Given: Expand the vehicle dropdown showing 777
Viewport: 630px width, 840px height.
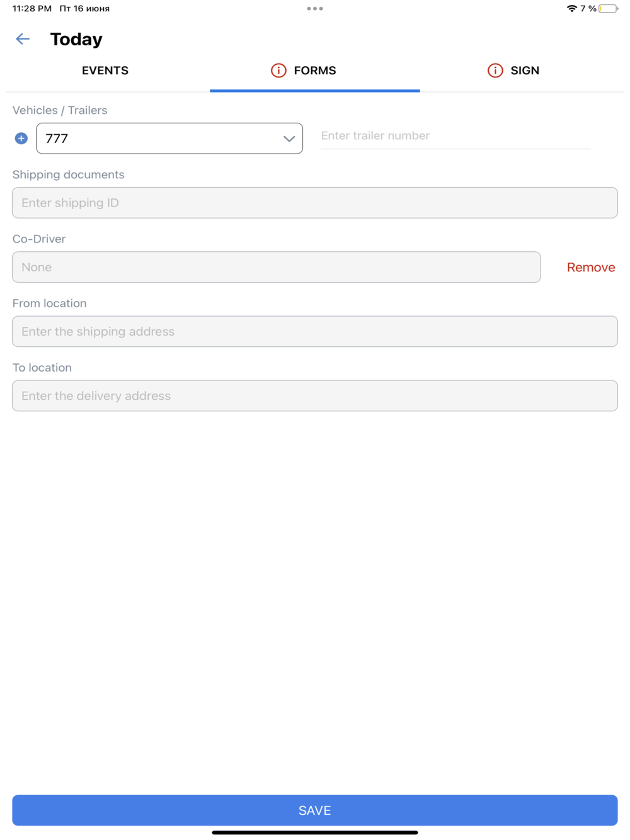Looking at the screenshot, I should [x=169, y=139].
